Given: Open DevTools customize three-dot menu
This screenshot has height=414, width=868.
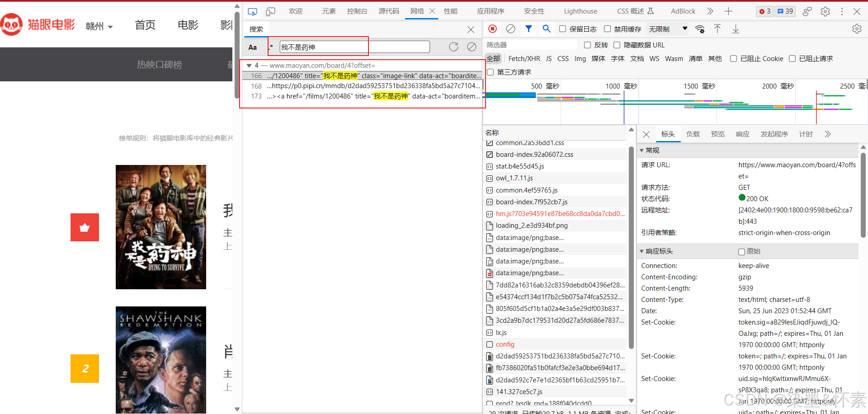Looking at the screenshot, I should tap(842, 11).
